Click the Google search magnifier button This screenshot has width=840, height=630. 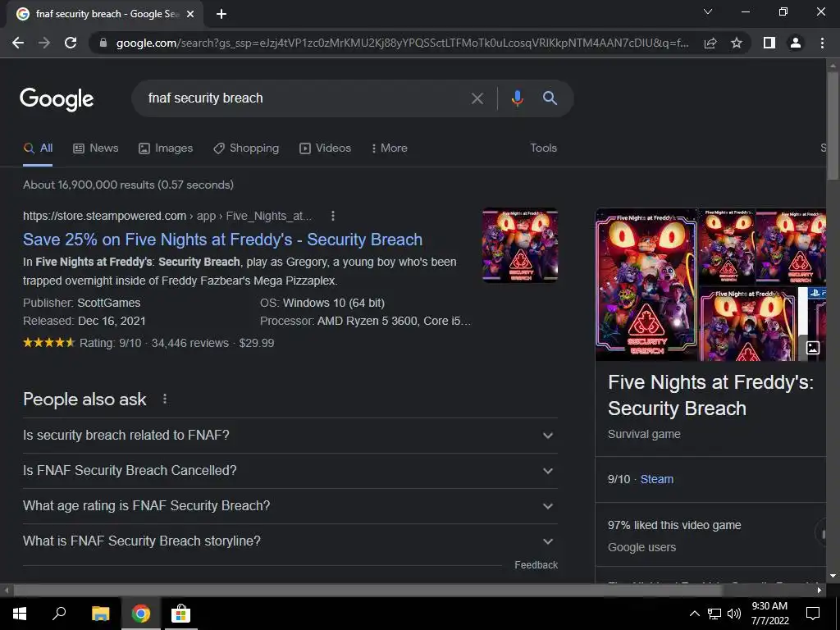[x=550, y=98]
